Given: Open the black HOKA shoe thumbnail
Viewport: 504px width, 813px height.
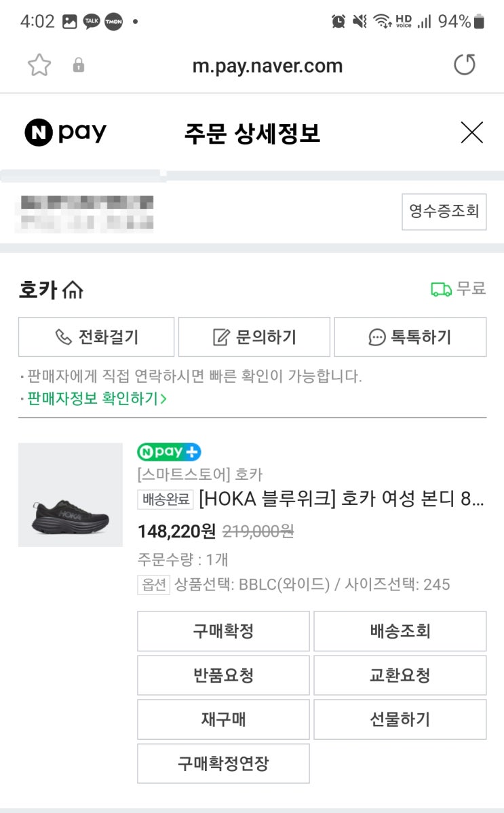Looking at the screenshot, I should [71, 495].
